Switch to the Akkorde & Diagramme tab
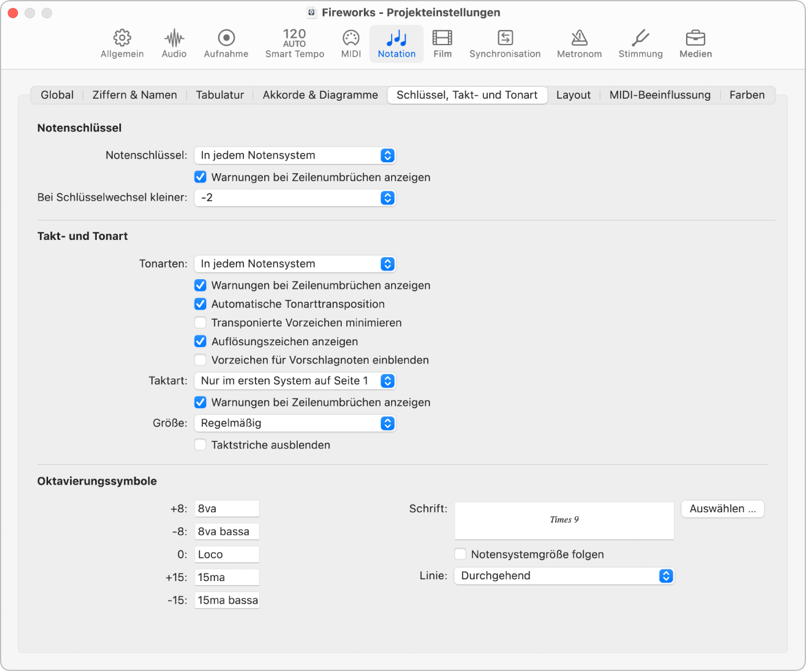Viewport: 806px width, 672px height. (320, 95)
